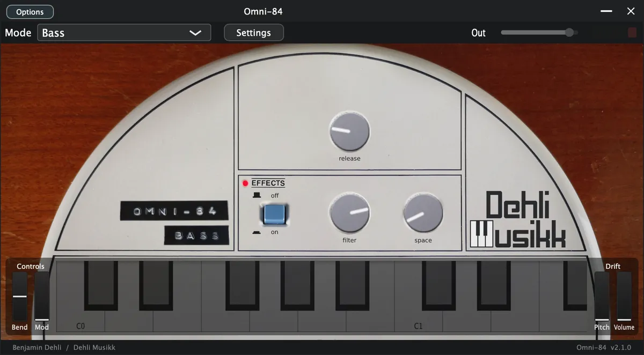This screenshot has width=644, height=355.
Task: Play the C#0 black key
Action: (100, 285)
